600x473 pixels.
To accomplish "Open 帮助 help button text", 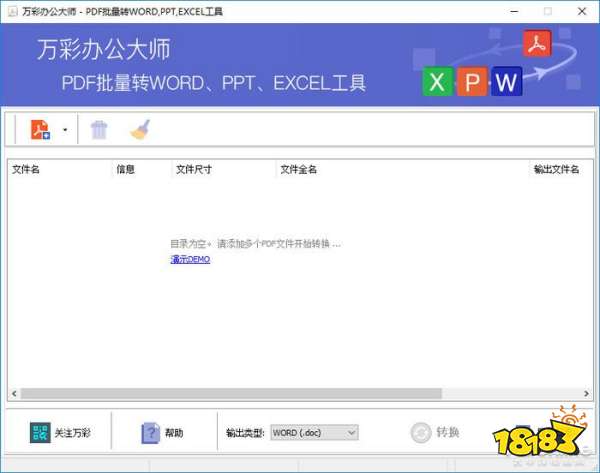I will 174,433.
